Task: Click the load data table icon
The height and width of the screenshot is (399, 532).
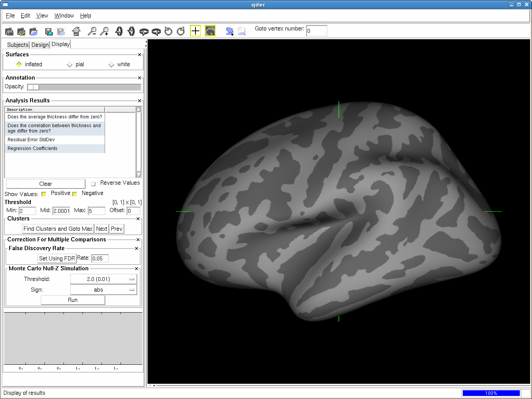Action: [x=10, y=31]
